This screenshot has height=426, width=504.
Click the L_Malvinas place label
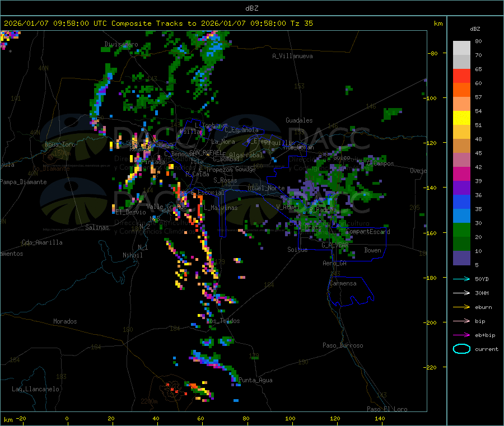tap(221, 208)
